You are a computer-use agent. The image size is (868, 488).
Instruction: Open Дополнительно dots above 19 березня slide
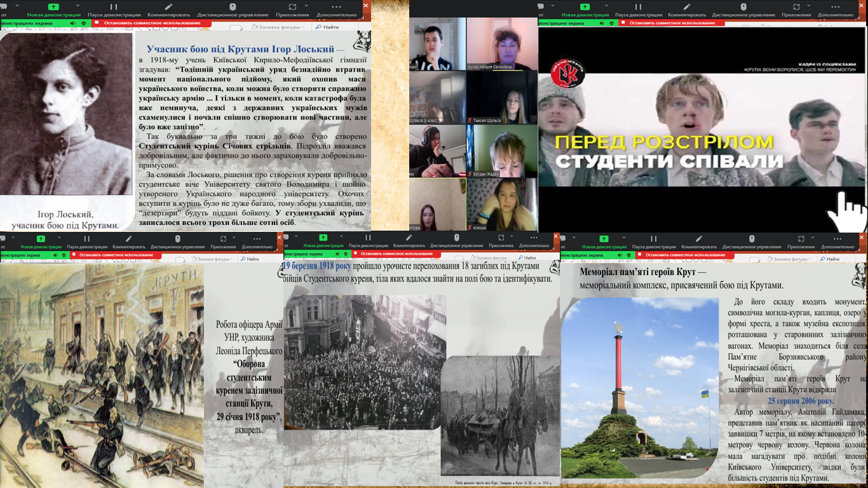tap(534, 238)
